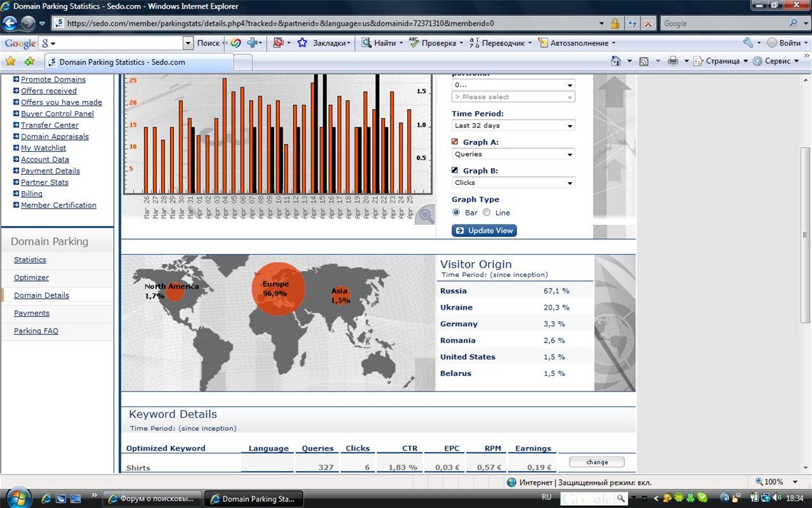The height and width of the screenshot is (508, 812).
Task: Select the Line graph type radio button
Action: tap(487, 213)
